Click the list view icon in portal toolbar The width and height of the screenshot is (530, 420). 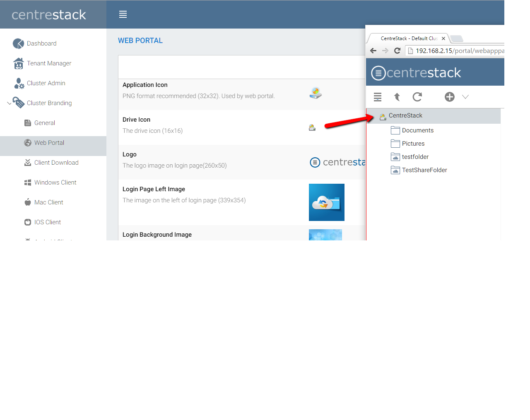[378, 97]
